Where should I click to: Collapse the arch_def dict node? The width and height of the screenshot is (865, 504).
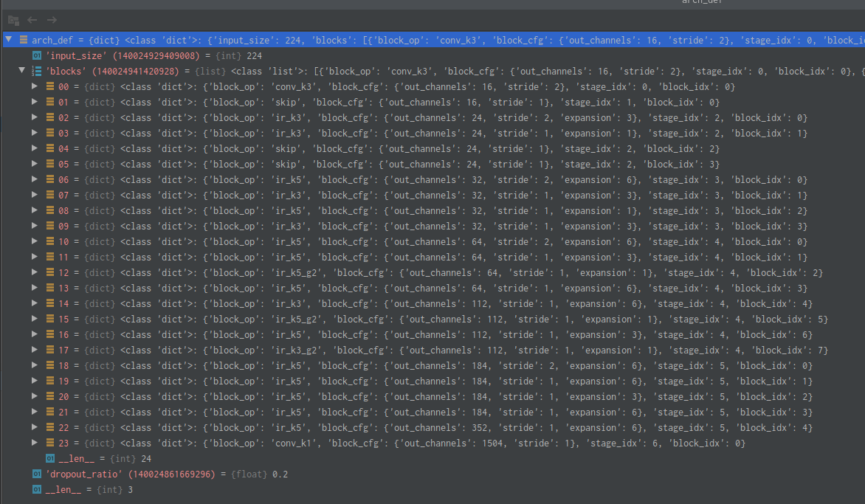9,39
